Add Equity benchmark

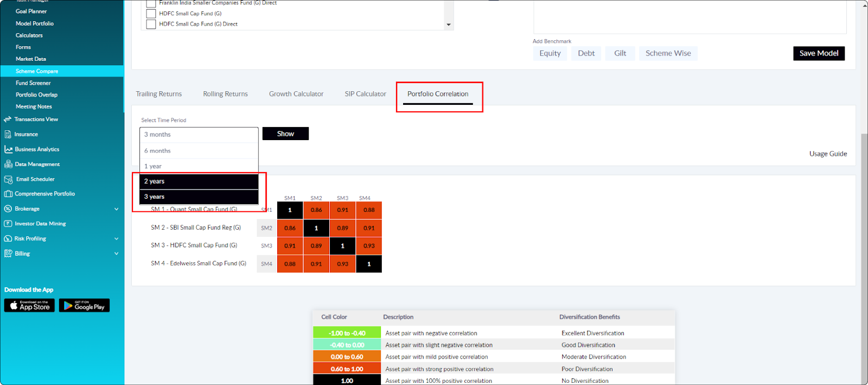tap(550, 53)
